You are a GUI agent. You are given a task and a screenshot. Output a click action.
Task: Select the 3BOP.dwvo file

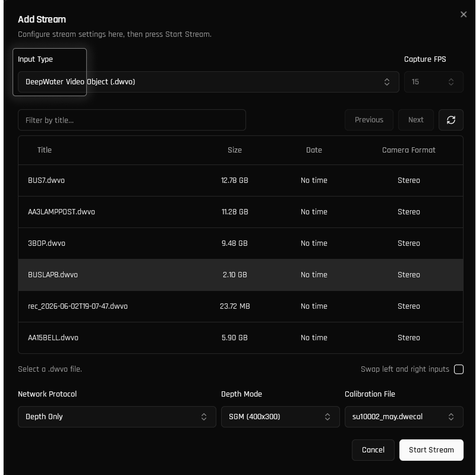241,243
